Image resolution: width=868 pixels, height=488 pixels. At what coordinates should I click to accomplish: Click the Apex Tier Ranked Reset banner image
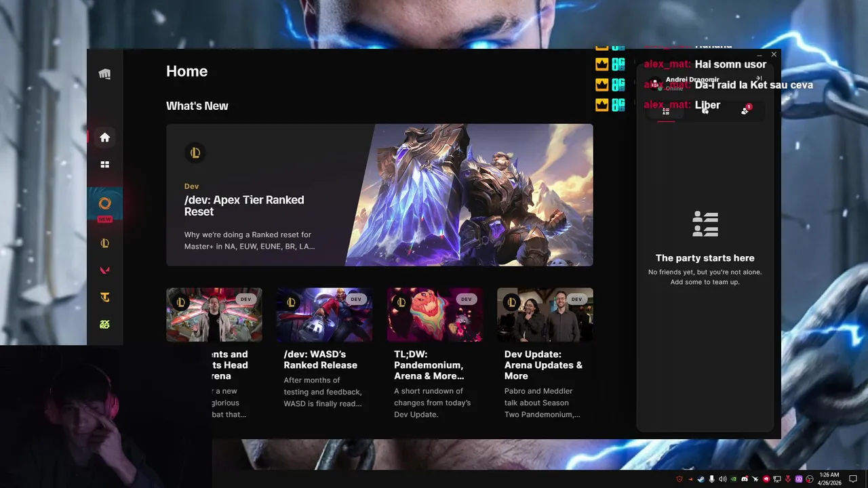pos(469,195)
